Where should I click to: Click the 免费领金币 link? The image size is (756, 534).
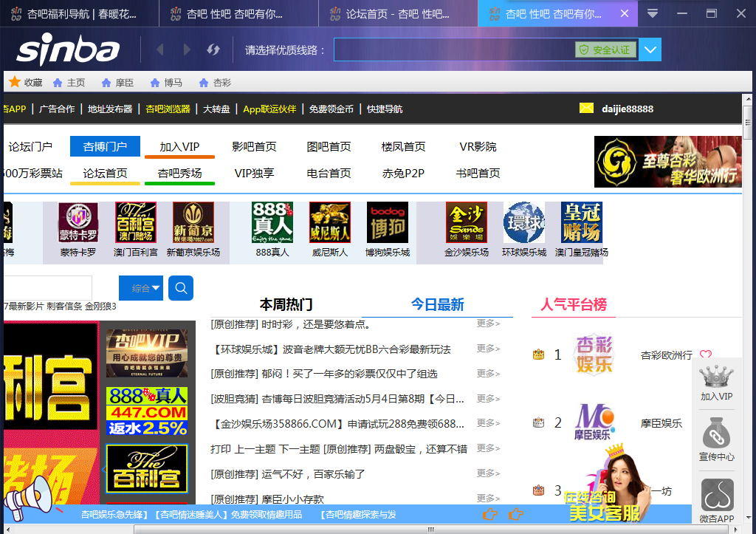coord(331,109)
